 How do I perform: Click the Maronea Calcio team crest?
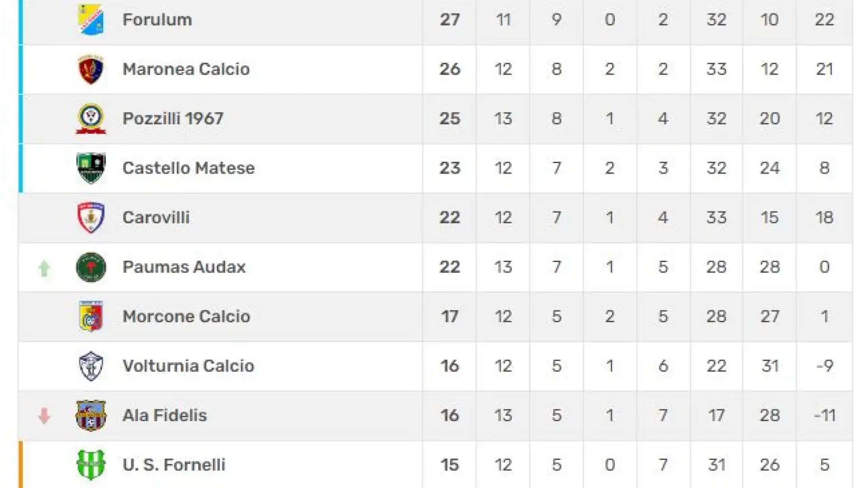click(x=91, y=69)
